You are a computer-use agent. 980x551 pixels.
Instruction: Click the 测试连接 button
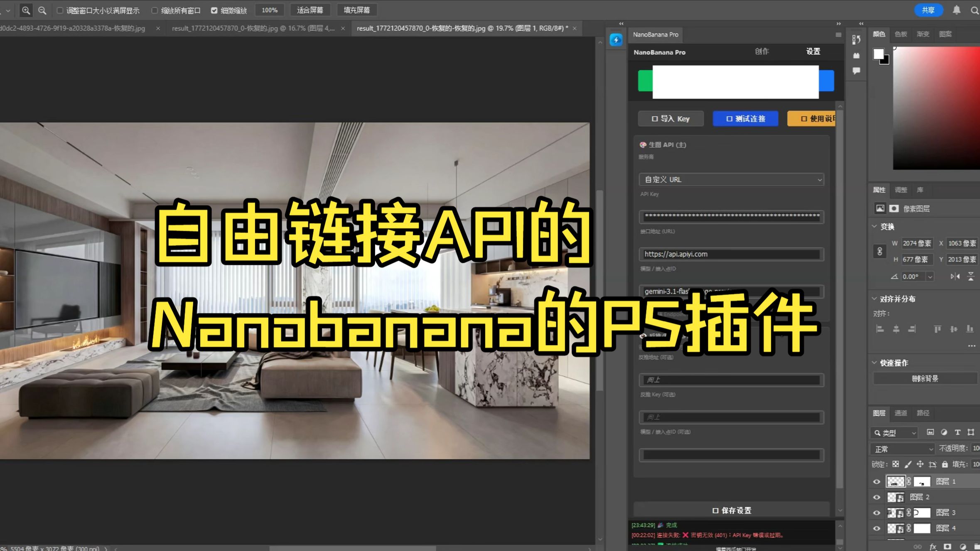pos(745,119)
